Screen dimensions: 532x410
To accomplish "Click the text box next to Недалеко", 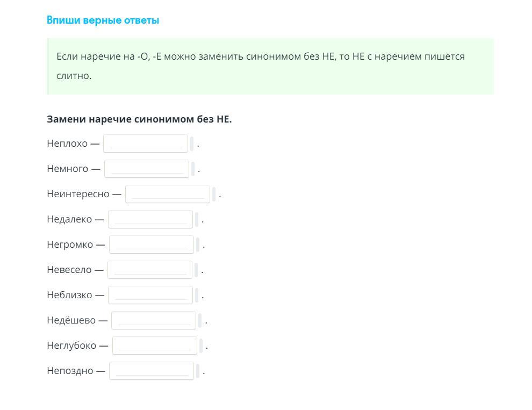I will pos(150,219).
